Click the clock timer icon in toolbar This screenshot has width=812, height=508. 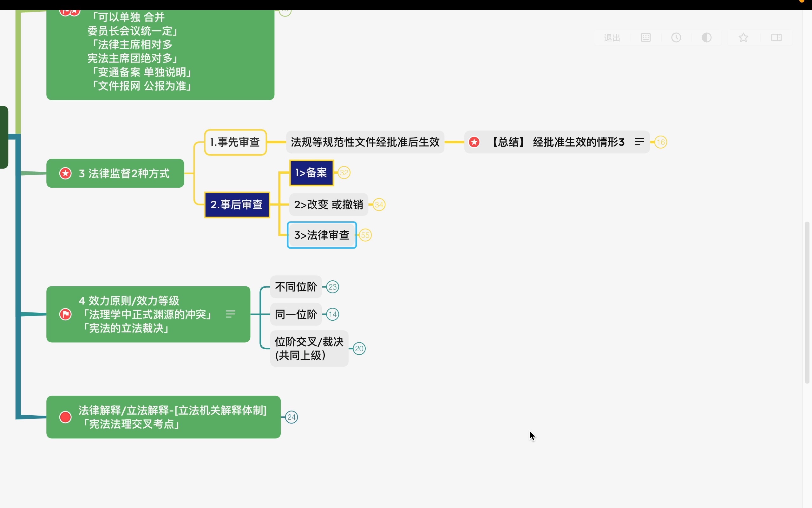676,38
